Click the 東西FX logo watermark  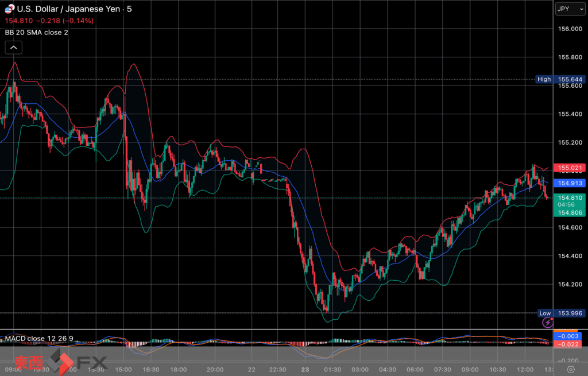(61, 363)
